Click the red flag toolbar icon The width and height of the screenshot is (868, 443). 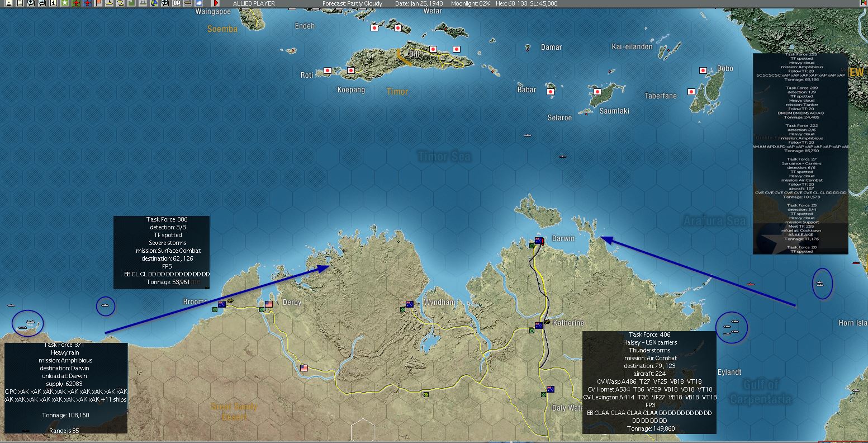pos(98,3)
